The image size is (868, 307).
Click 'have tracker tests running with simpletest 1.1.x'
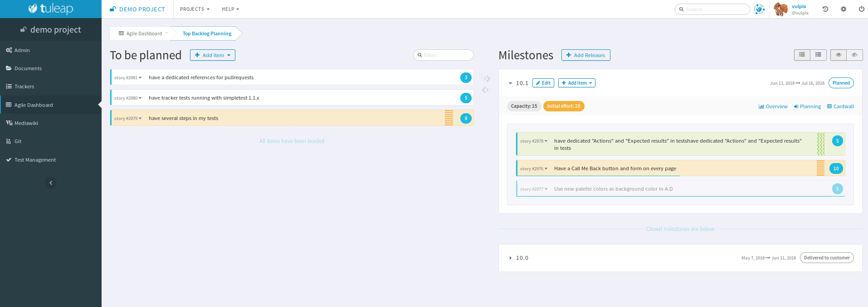coord(204,98)
